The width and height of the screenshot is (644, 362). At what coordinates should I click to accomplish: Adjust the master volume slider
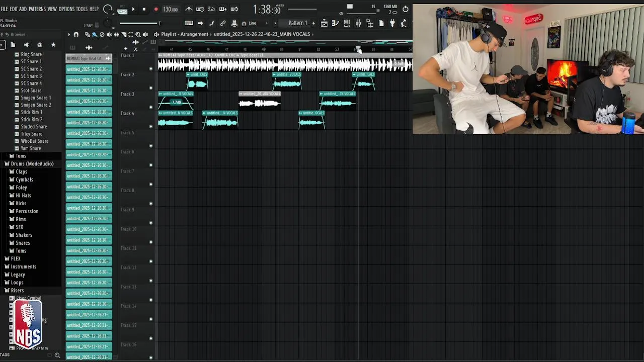(140, 23)
